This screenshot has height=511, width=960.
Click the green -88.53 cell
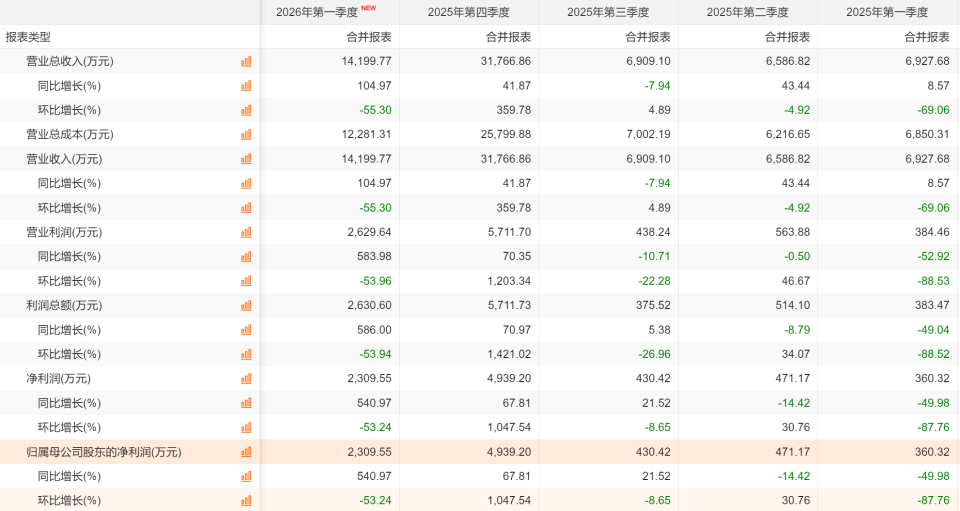point(933,281)
